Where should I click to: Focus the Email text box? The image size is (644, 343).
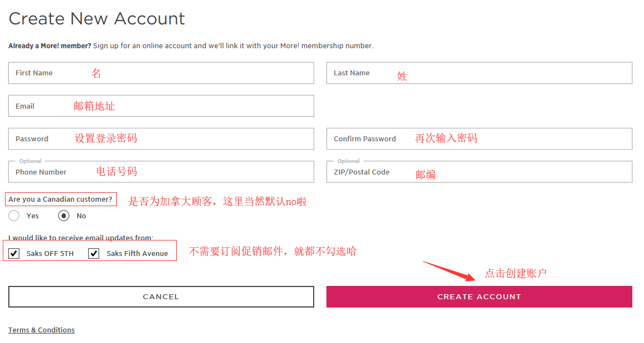pos(161,106)
